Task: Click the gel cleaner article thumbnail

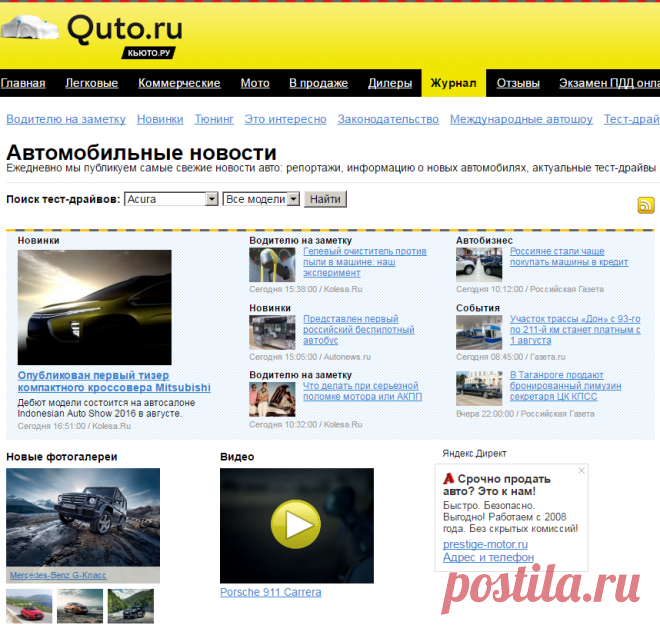Action: tap(272, 265)
